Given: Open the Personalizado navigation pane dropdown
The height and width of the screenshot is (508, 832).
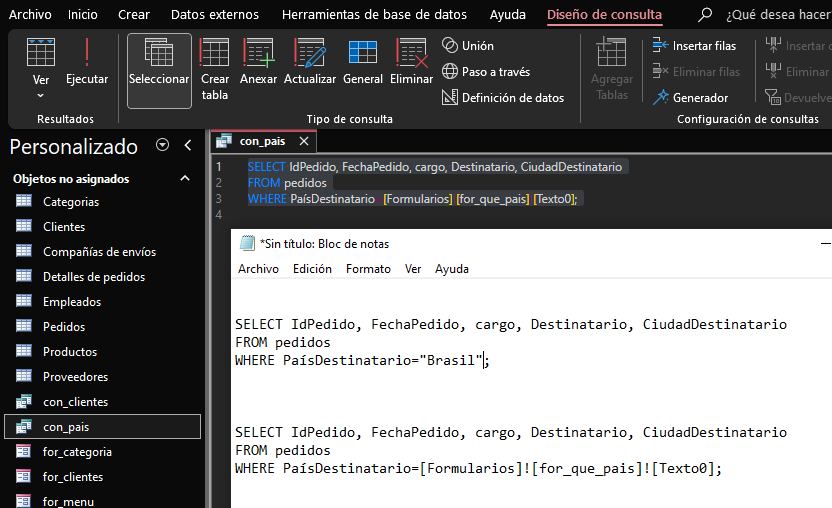Looking at the screenshot, I should coord(162,146).
